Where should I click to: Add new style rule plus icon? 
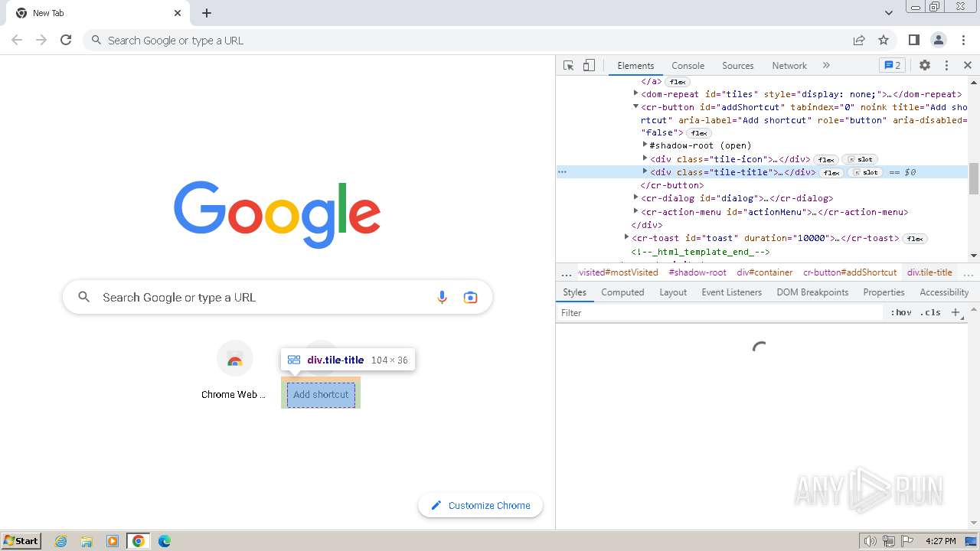click(x=955, y=312)
